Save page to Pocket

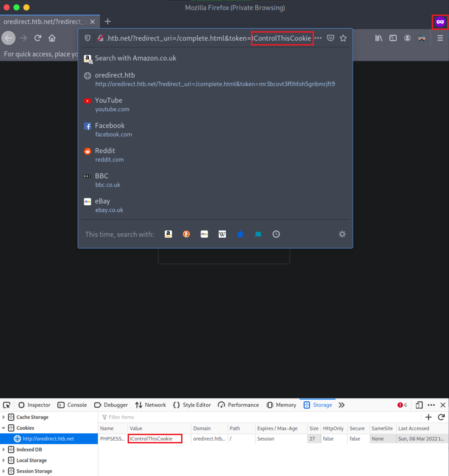[331, 38]
